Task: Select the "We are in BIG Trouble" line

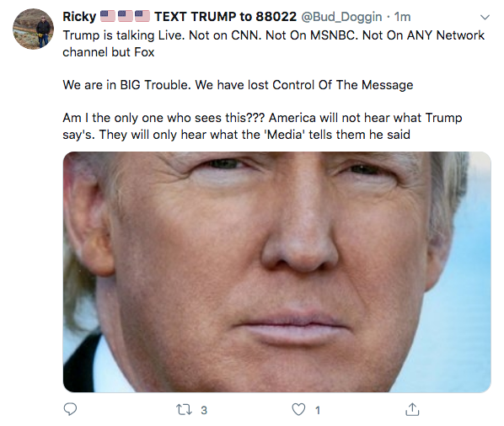Action: 238,85
